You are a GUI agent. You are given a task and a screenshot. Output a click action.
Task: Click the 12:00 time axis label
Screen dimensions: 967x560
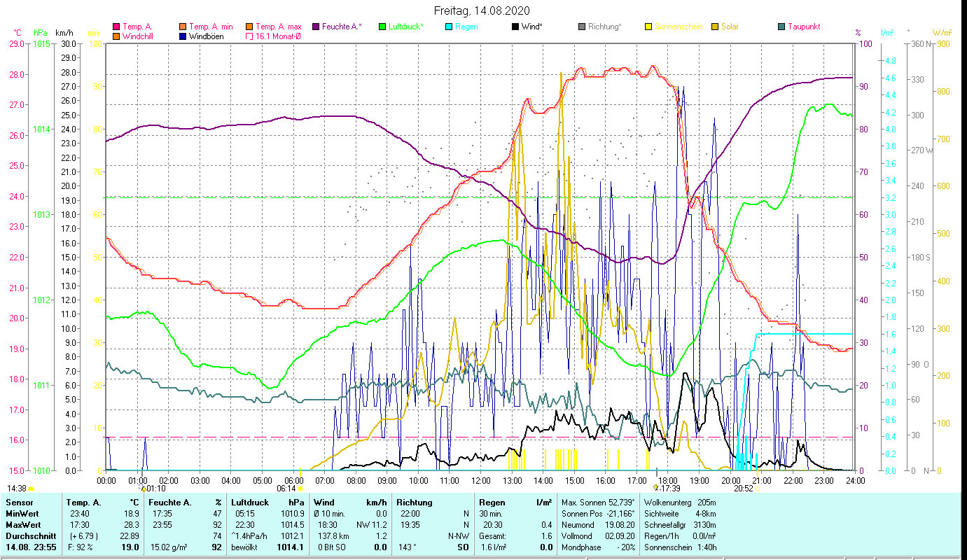(481, 480)
